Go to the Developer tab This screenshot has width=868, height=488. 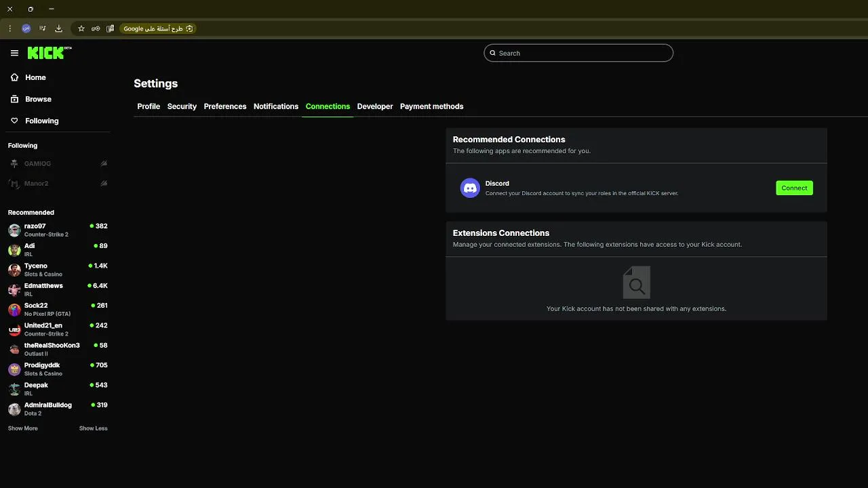point(375,106)
